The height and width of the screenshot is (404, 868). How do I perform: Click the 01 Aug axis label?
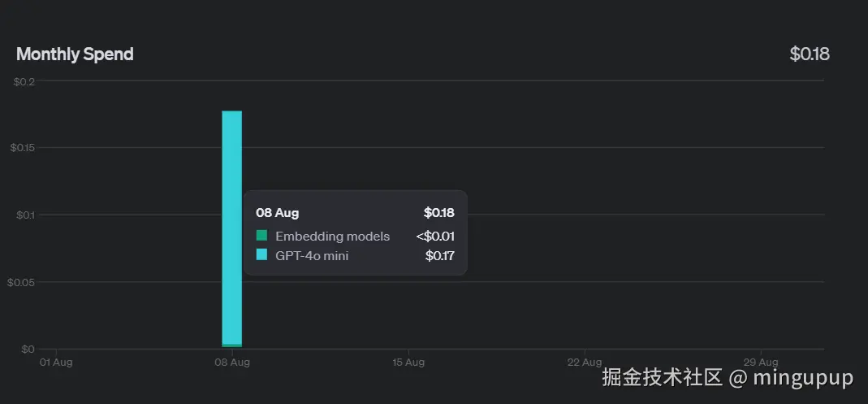click(56, 363)
